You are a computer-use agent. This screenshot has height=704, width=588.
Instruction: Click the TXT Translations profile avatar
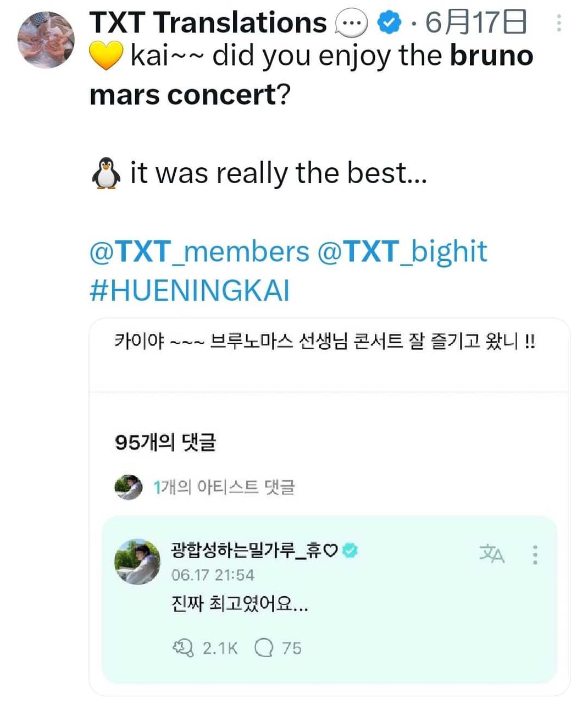point(46,40)
